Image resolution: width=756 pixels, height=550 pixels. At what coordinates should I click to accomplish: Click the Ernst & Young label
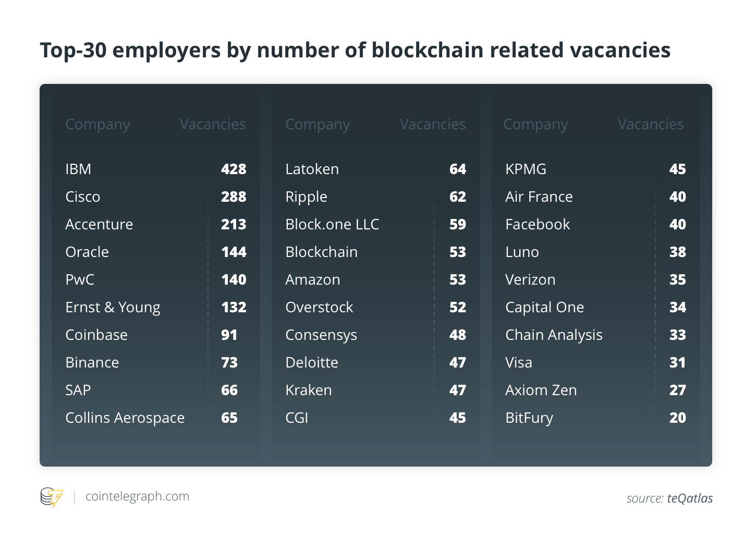[x=113, y=308]
